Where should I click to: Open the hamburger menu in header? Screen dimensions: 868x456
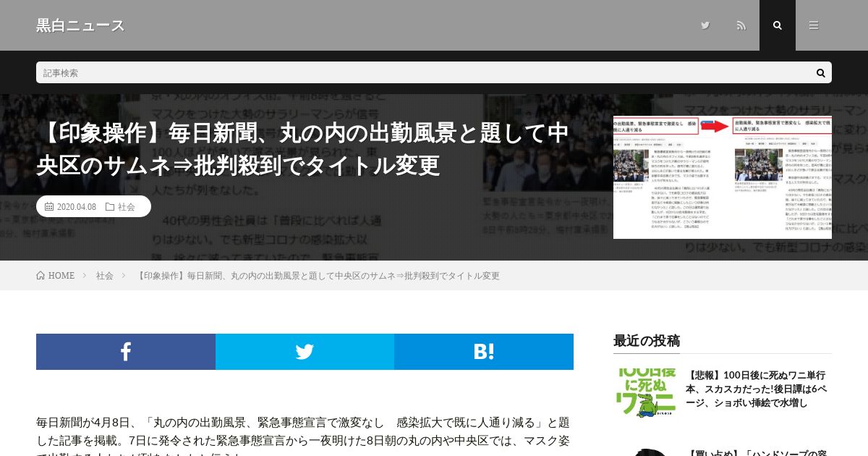pyautogui.click(x=814, y=25)
